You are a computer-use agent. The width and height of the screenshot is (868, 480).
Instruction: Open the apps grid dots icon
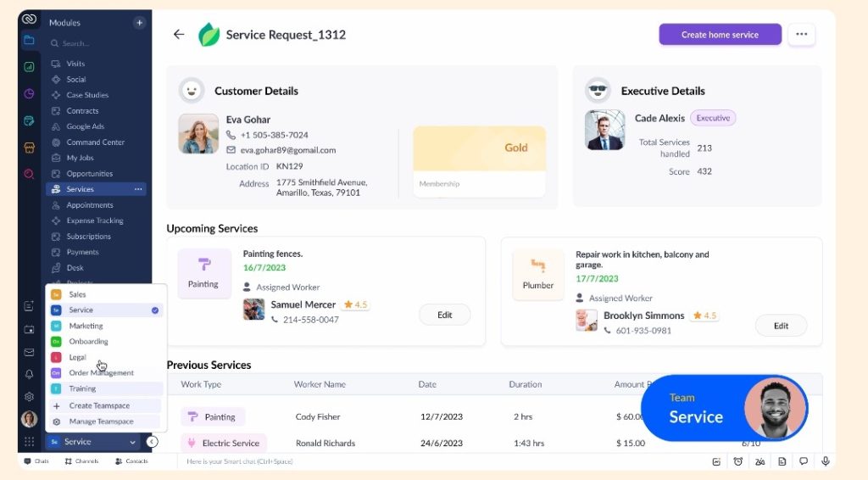pyautogui.click(x=29, y=441)
